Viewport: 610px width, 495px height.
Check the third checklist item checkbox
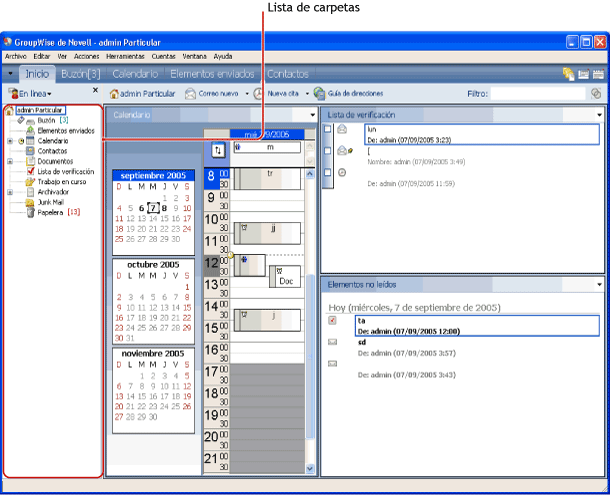[x=328, y=172]
